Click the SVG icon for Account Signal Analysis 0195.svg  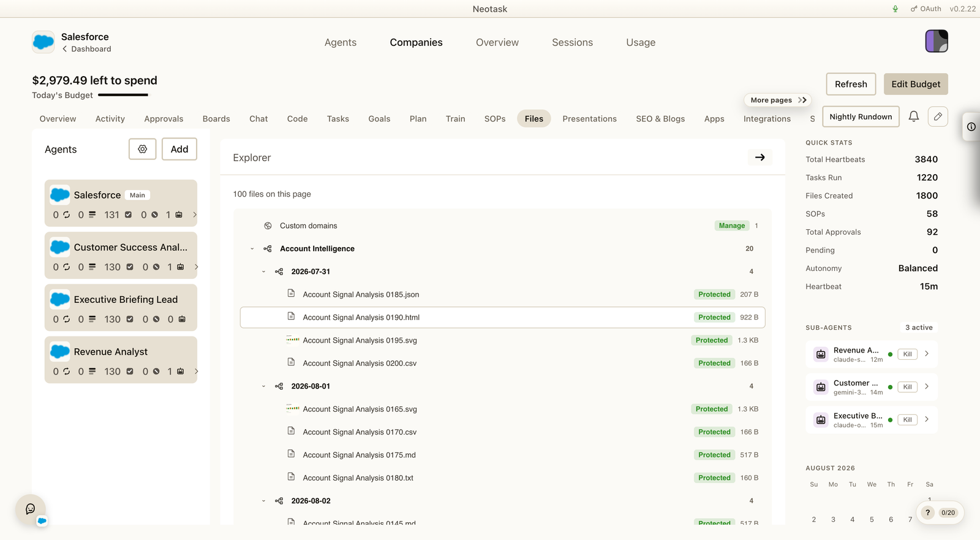[293, 340]
